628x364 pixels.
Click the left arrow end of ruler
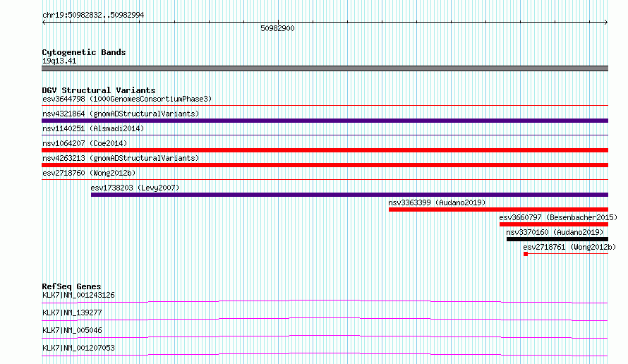[x=44, y=23]
